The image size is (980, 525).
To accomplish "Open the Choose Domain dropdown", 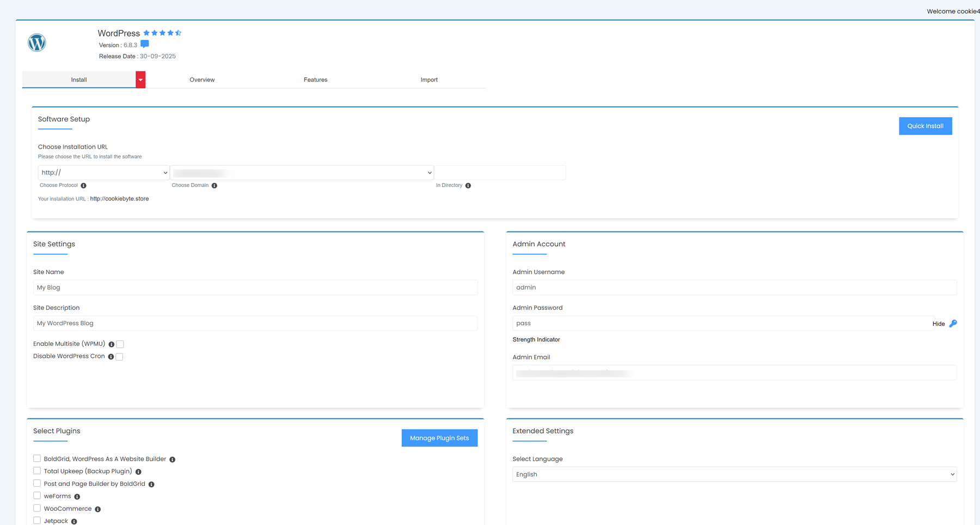I will coord(302,173).
